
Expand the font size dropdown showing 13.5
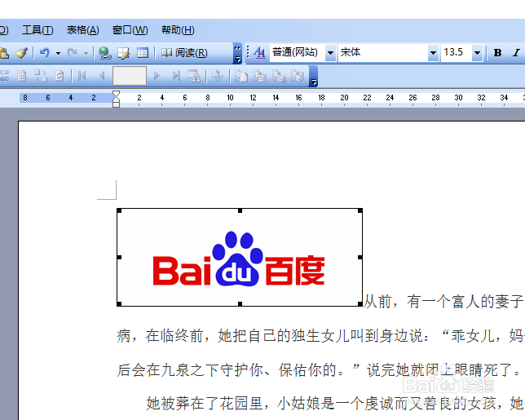pyautogui.click(x=477, y=52)
